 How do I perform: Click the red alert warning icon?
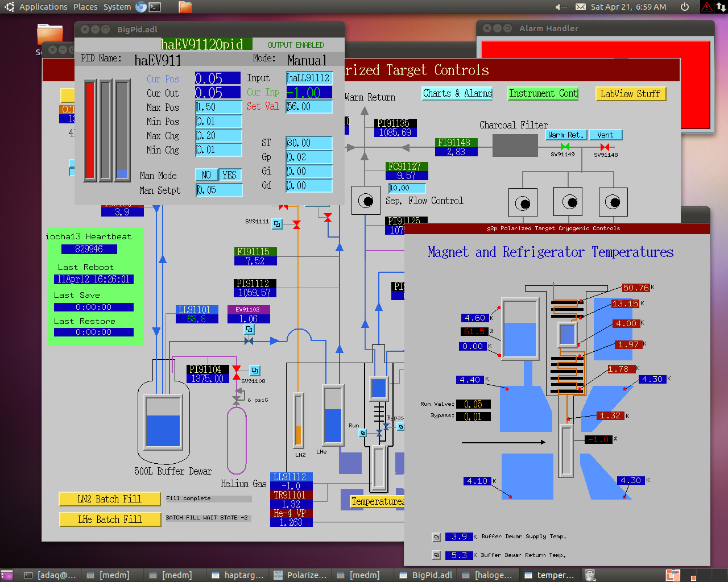click(707, 7)
